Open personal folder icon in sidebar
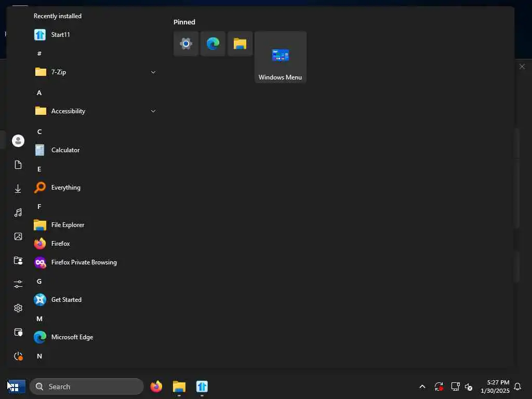The width and height of the screenshot is (532, 399). coord(18,260)
